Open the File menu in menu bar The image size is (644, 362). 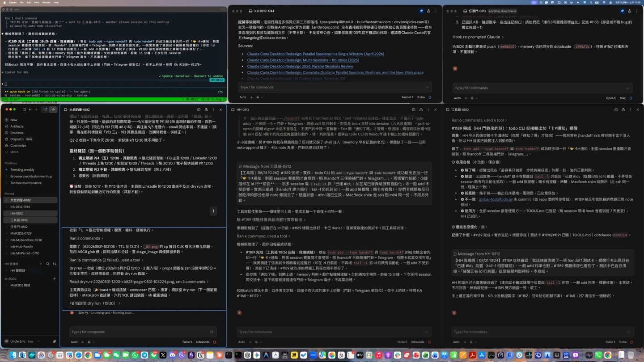pyautogui.click(x=21, y=2)
